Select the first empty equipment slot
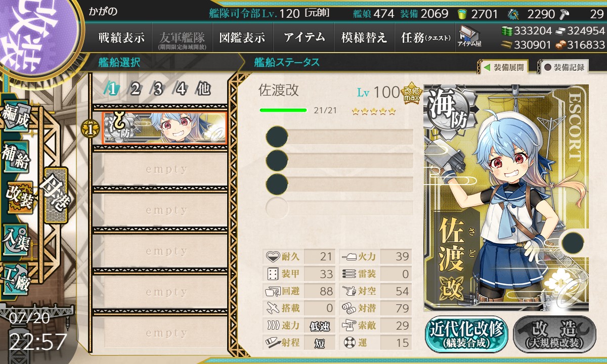This screenshot has width=607, height=364. point(339,137)
